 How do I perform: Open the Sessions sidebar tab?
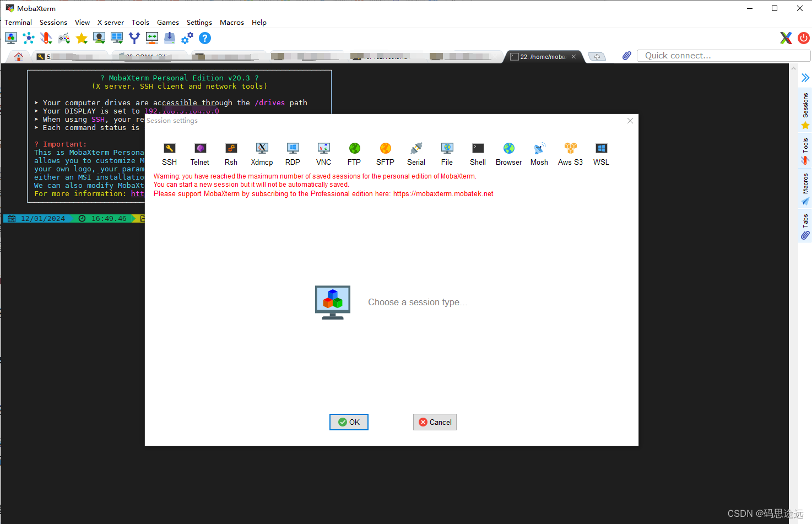(805, 110)
